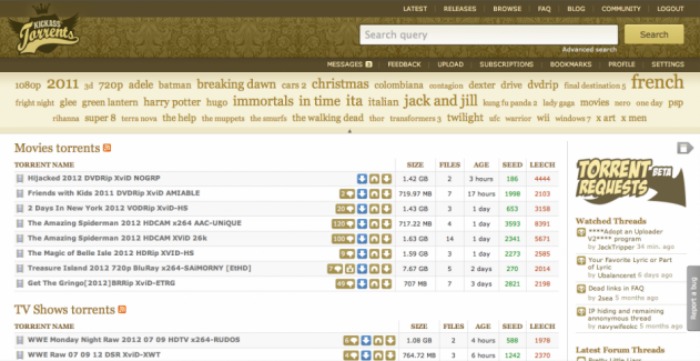Click in the Search query field
Screen dimensions: 700x361
tap(489, 35)
